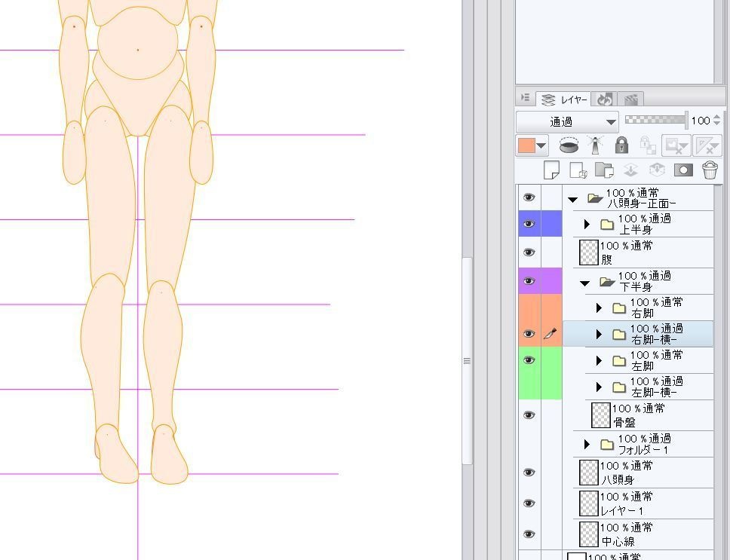Image resolution: width=730 pixels, height=560 pixels.
Task: Select the New vector layer icon
Action: [x=578, y=170]
